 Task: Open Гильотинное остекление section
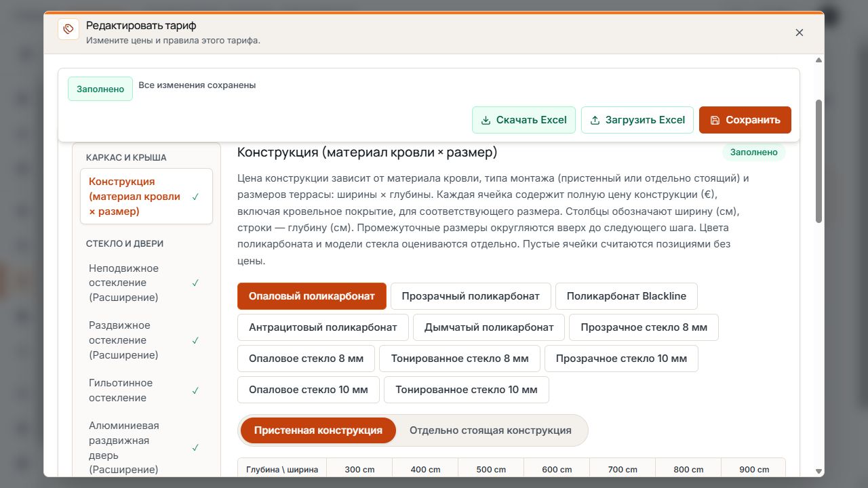tap(146, 390)
